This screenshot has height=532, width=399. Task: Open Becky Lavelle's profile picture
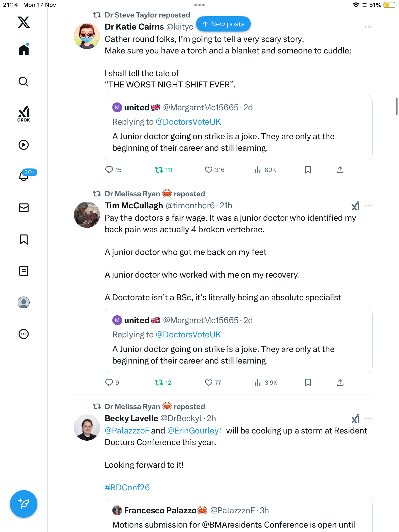[x=87, y=428]
